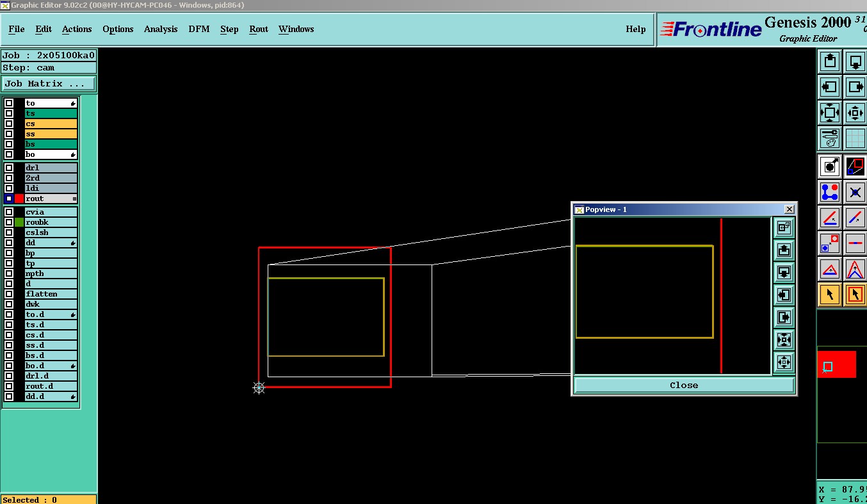Select the layer named cslsh
Screen dimensions: 867x504
click(x=51, y=232)
